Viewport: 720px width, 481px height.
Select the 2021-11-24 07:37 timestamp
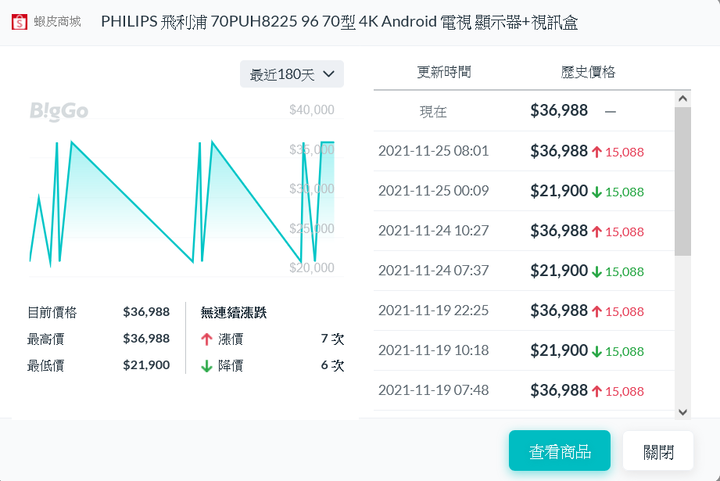[x=433, y=271]
